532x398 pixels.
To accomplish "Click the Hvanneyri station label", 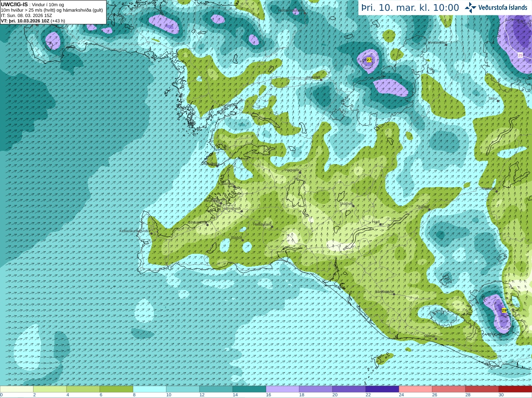I will [x=227, y=105].
